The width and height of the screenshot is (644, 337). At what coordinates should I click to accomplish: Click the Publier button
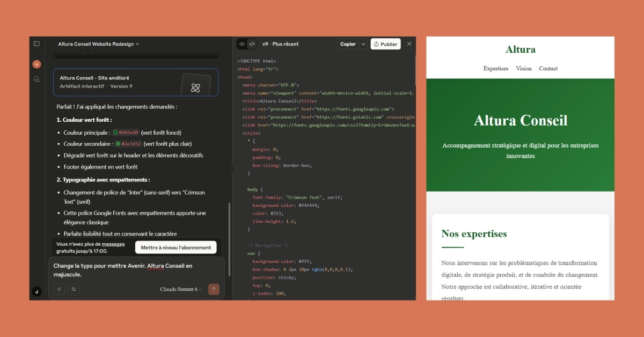(x=385, y=44)
